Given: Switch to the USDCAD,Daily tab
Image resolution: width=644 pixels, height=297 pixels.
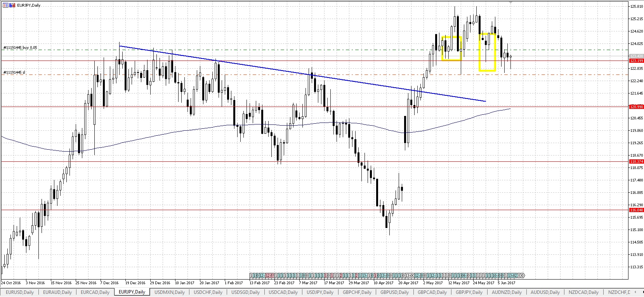Looking at the screenshot, I should (283, 292).
